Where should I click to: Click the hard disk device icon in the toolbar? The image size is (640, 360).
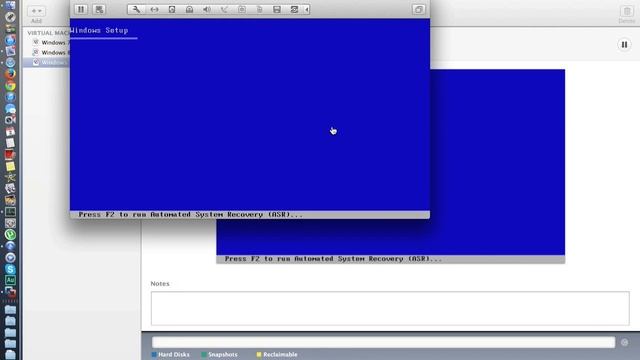(172, 9)
